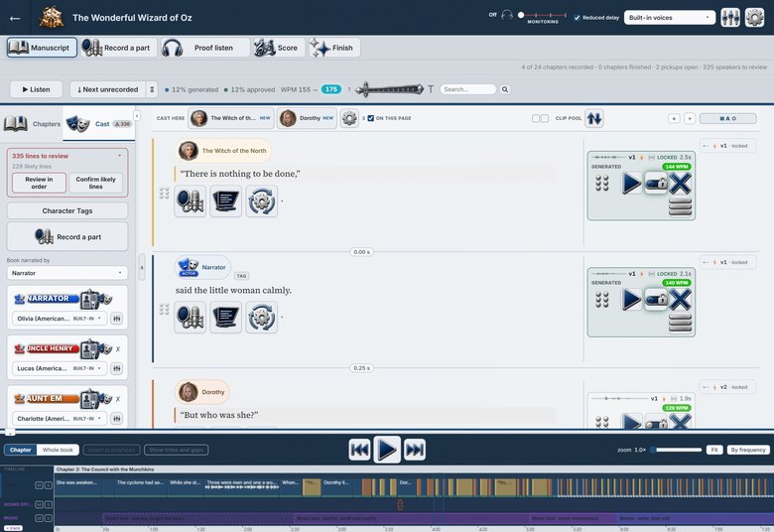Click the Narrator ID card and masks icon
Image resolution: width=774 pixels, height=532 pixels.
tap(96, 299)
